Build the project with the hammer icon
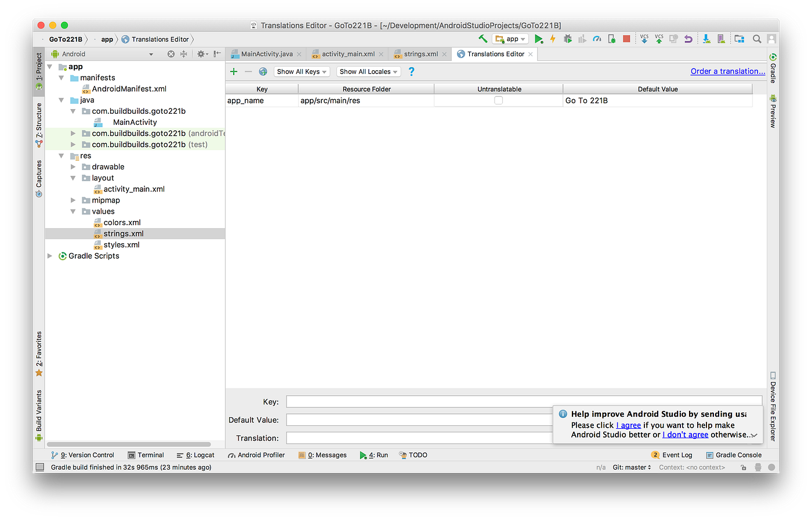Image resolution: width=812 pixels, height=520 pixels. 483,38
